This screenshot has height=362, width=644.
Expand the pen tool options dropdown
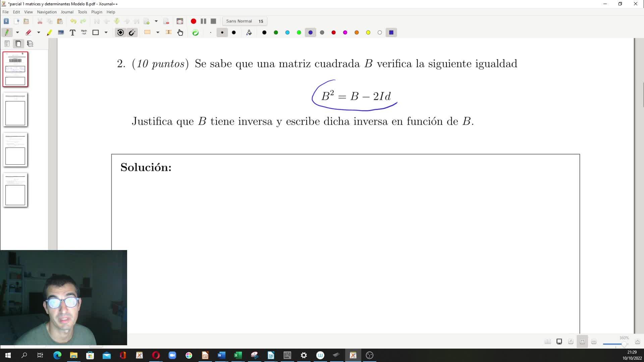pos(17,33)
